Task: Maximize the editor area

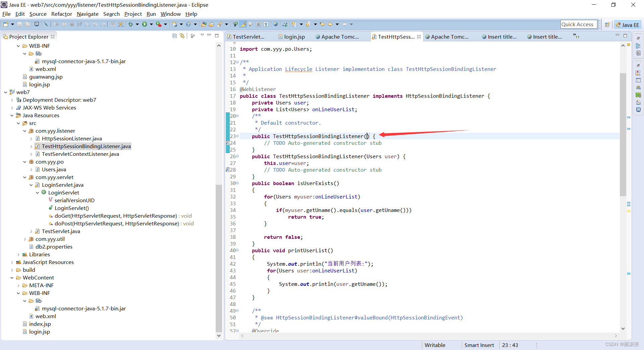Action: click(625, 35)
